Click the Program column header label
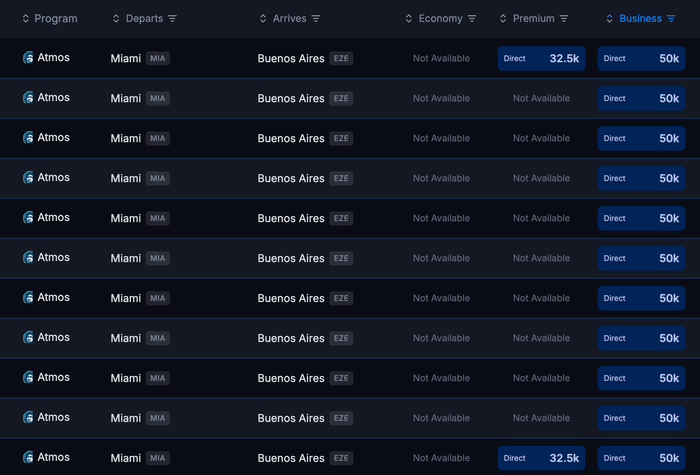Screen dimensions: 700x475 56,18
